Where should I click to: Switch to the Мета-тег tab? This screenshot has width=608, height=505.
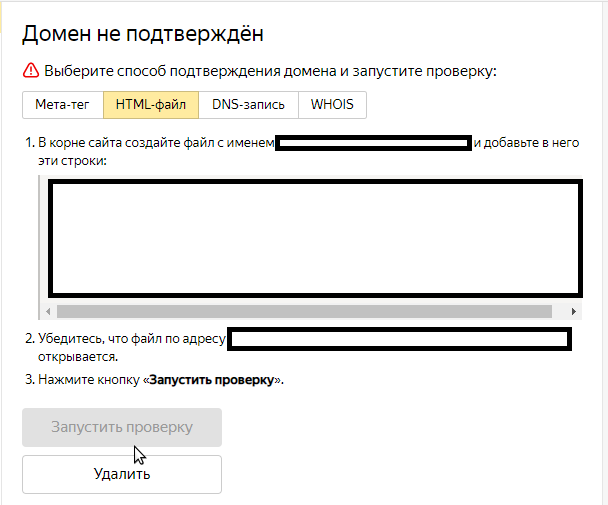[x=62, y=105]
